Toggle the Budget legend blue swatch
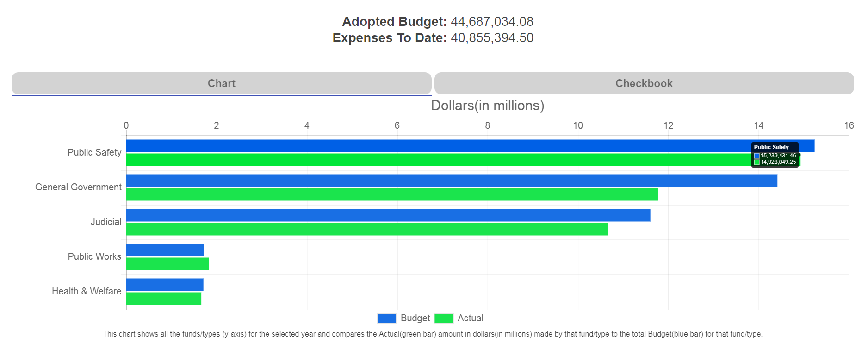Screen dimensions: 868x356 point(386,319)
